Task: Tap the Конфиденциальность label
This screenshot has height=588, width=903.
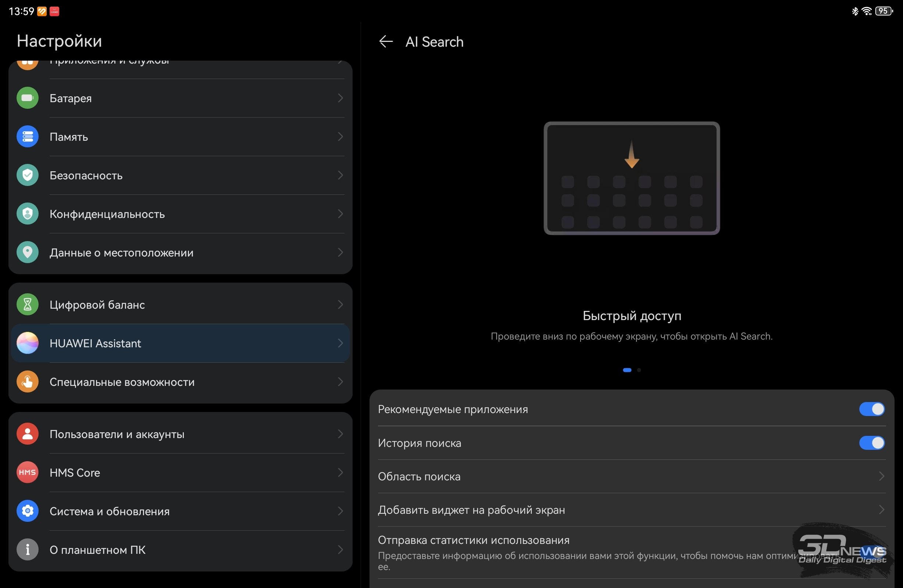Action: tap(107, 214)
